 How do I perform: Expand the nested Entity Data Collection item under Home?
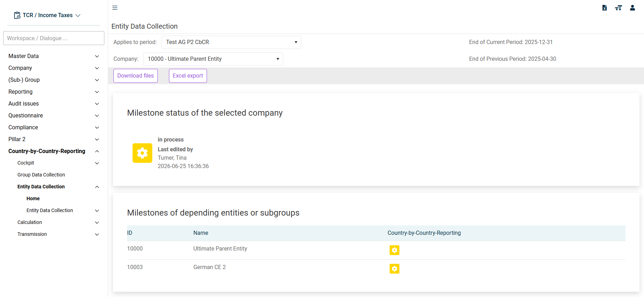(63, 211)
